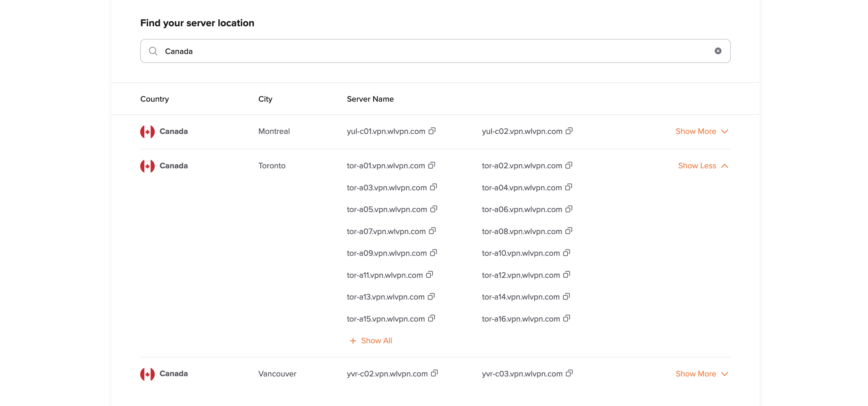868x406 pixels.
Task: Click the Server Name column header
Action: click(370, 99)
